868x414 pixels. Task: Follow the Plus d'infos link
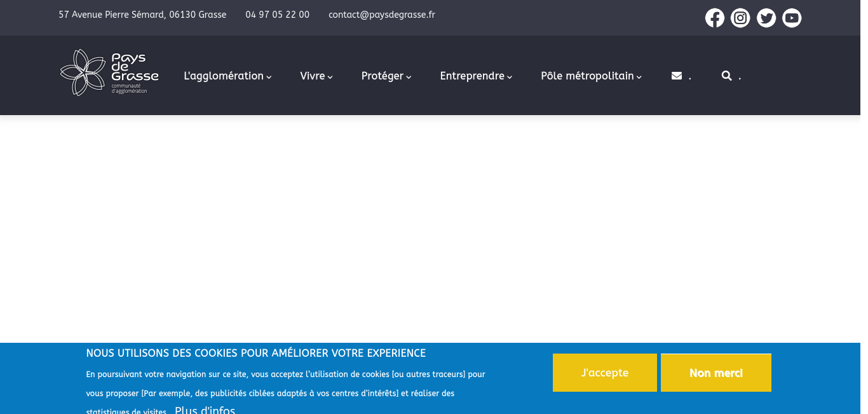click(205, 410)
